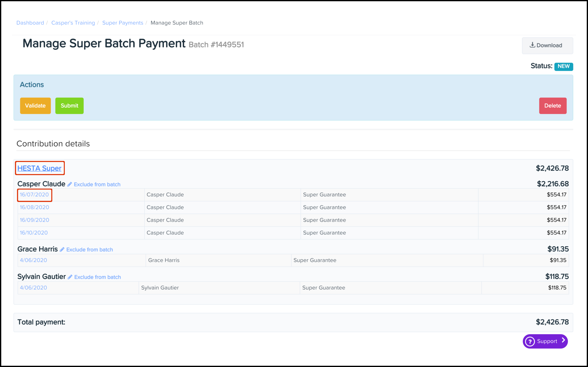Open the Super Payments breadcrumb link

tap(123, 23)
